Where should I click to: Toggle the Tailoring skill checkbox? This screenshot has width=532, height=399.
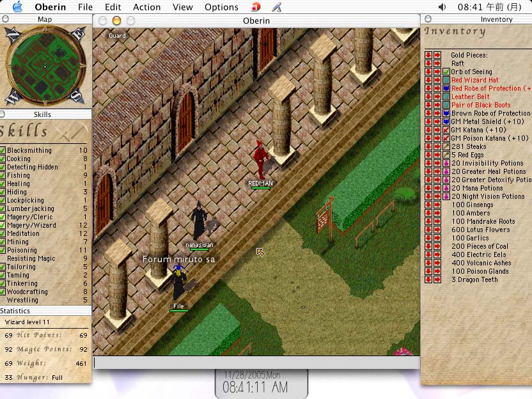point(3,267)
